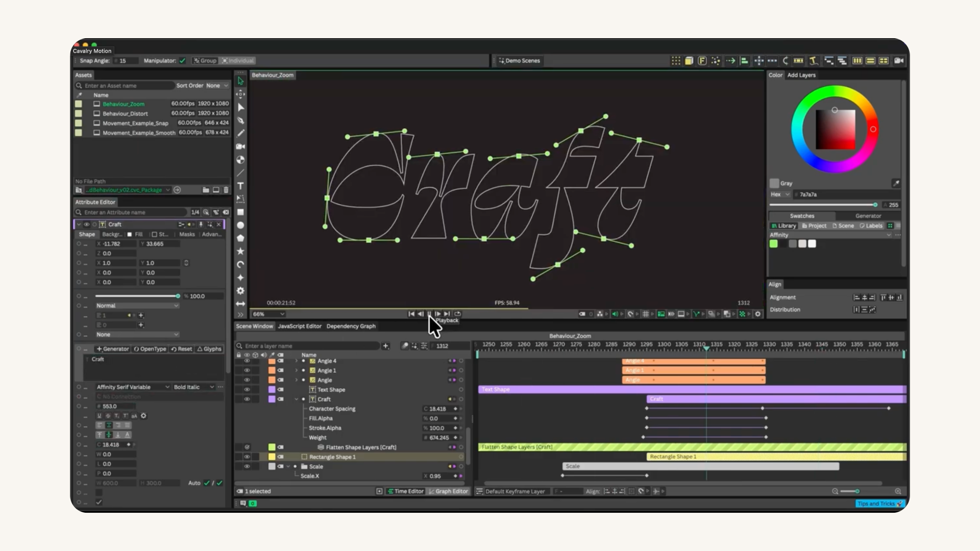Toggle visibility of the Scale group
Image resolution: width=980 pixels, height=551 pixels.
coord(247,467)
